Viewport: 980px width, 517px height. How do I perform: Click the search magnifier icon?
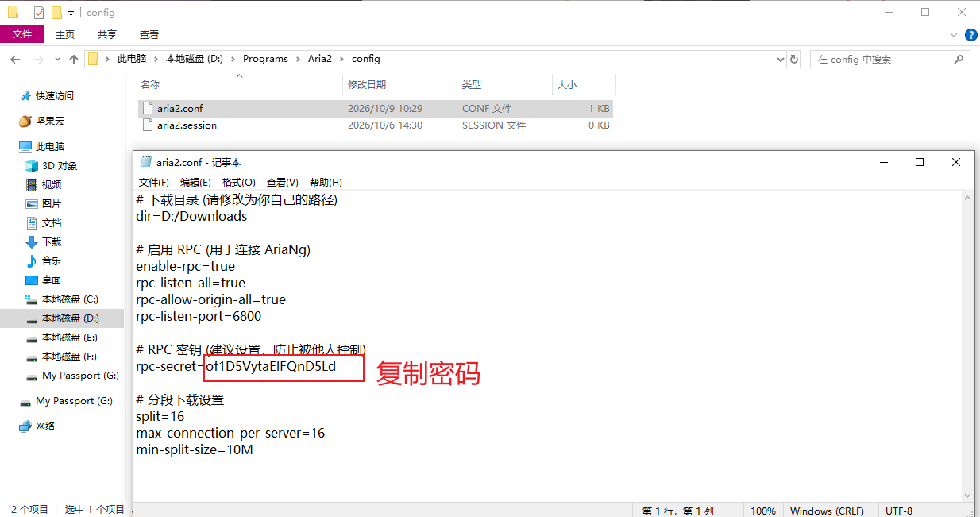[960, 59]
